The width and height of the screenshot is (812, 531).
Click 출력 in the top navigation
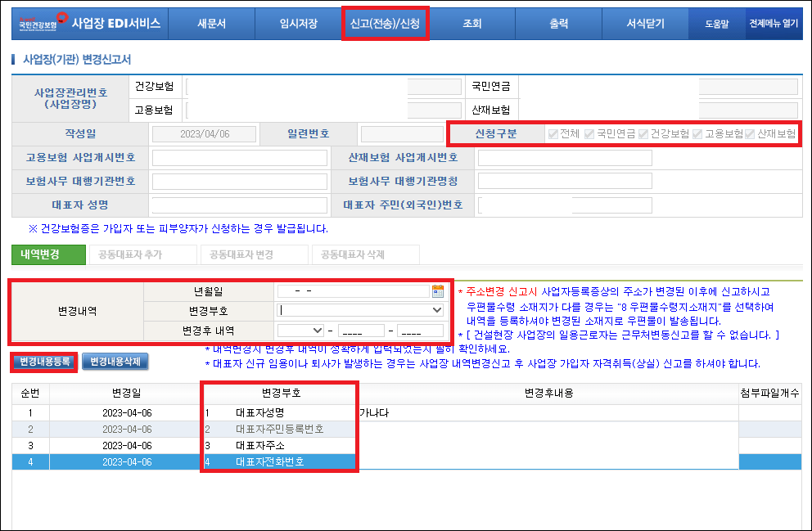click(559, 24)
